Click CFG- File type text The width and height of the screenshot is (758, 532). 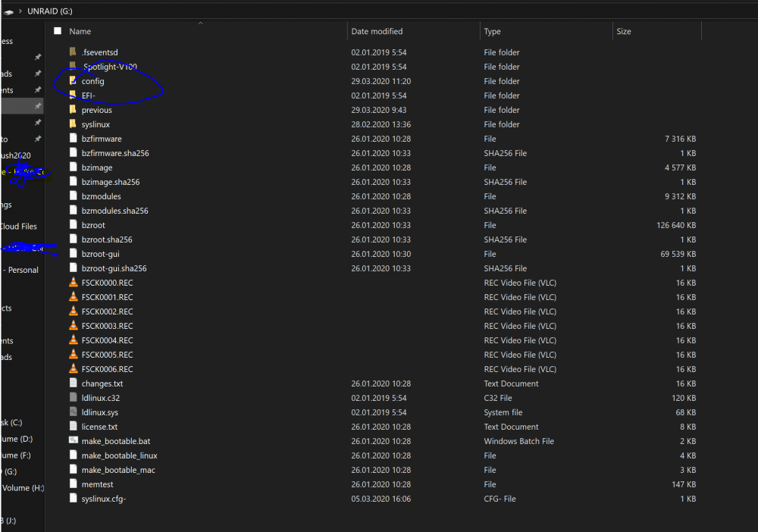(500, 499)
